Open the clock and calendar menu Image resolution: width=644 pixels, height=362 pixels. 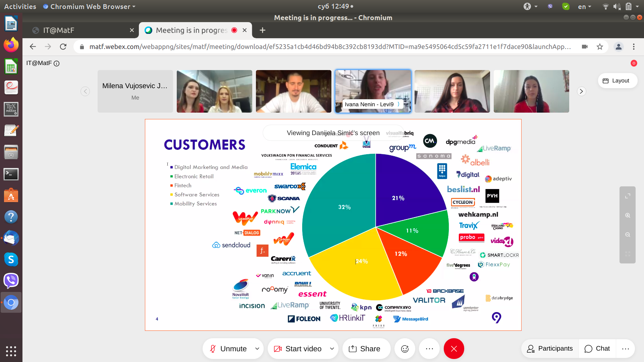335,6
